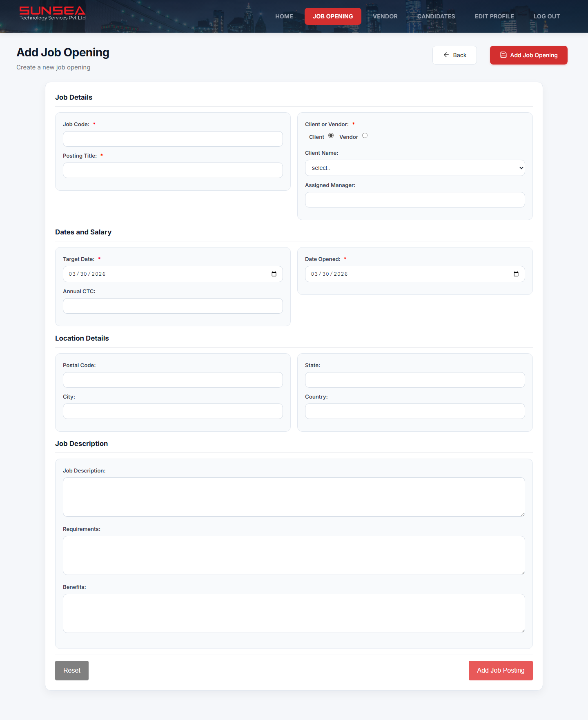
Task: Click the 'Benefits:' label
Action: (x=74, y=587)
